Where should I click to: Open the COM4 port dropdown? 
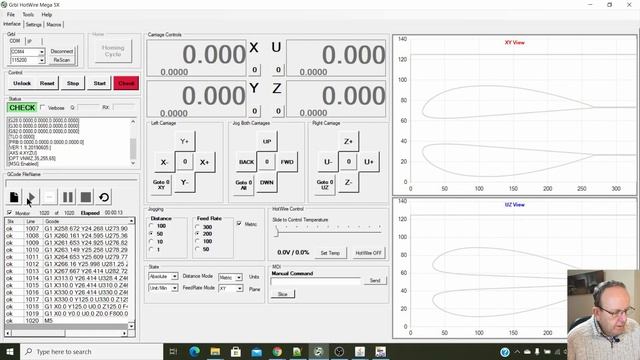42,52
